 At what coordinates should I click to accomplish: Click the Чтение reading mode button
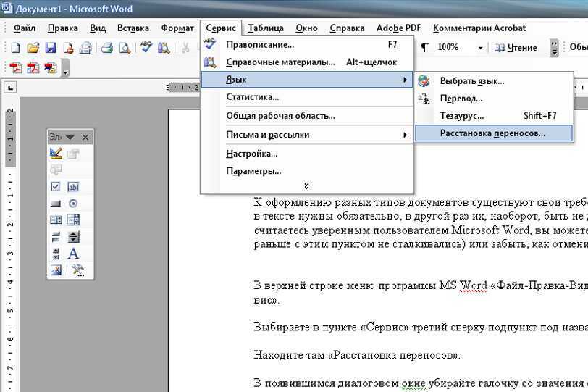click(516, 48)
